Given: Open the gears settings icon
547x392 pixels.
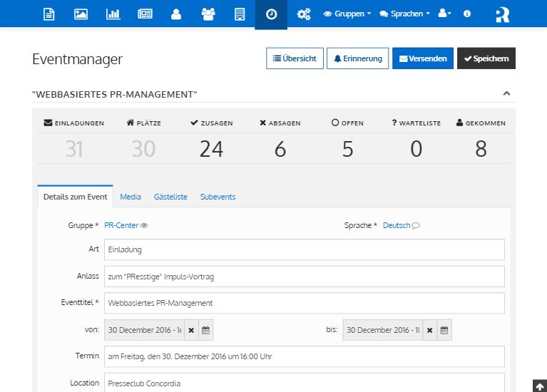Looking at the screenshot, I should point(304,14).
